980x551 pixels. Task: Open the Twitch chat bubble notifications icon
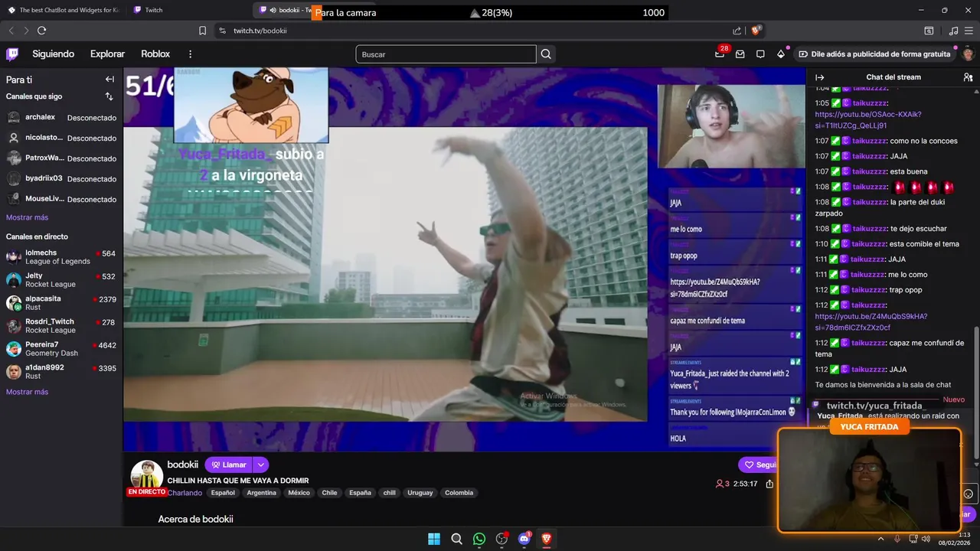coord(760,54)
